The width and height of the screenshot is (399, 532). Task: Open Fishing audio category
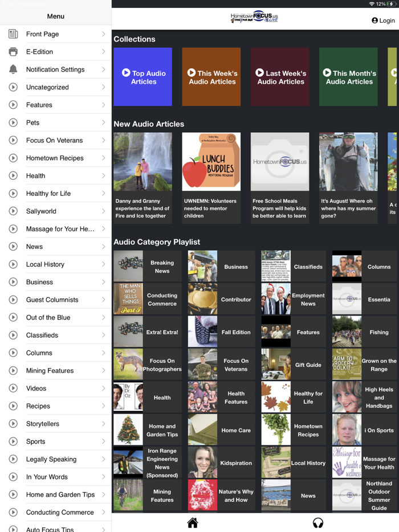[x=365, y=332]
